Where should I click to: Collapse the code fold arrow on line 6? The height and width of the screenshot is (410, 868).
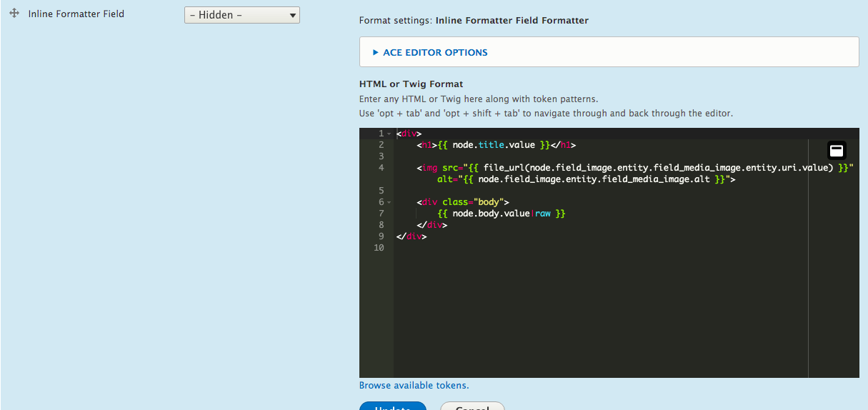tap(389, 203)
